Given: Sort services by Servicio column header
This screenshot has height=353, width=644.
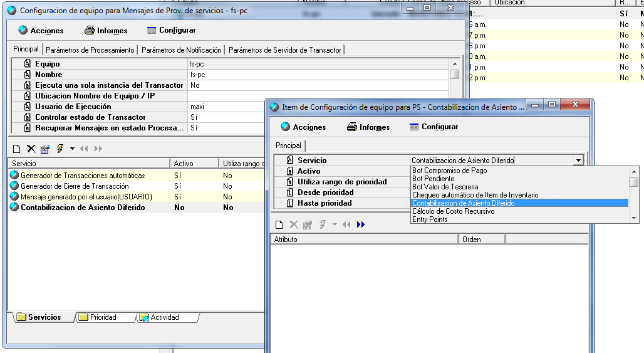Looking at the screenshot, I should click(x=89, y=164).
